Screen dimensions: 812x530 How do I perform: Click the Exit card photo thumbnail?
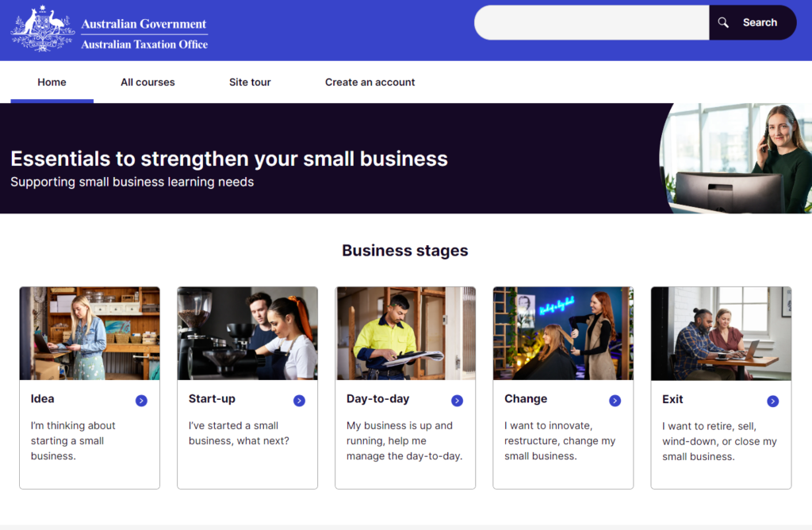720,333
